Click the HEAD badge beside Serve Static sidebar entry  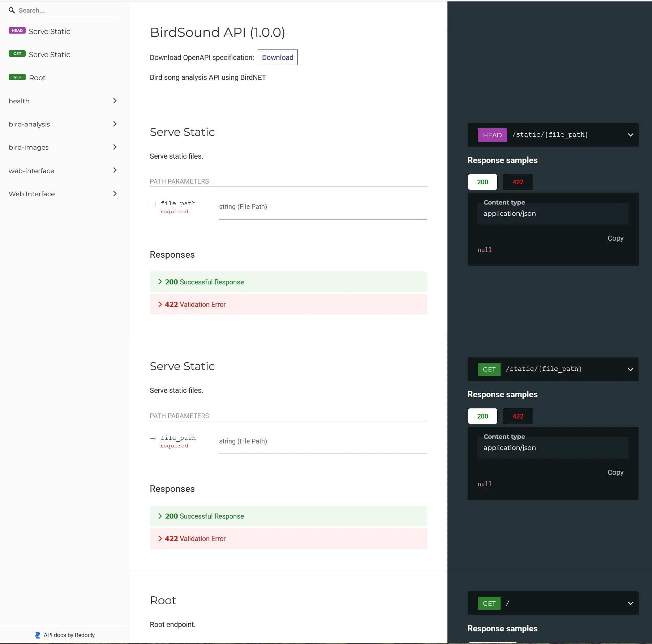click(17, 31)
